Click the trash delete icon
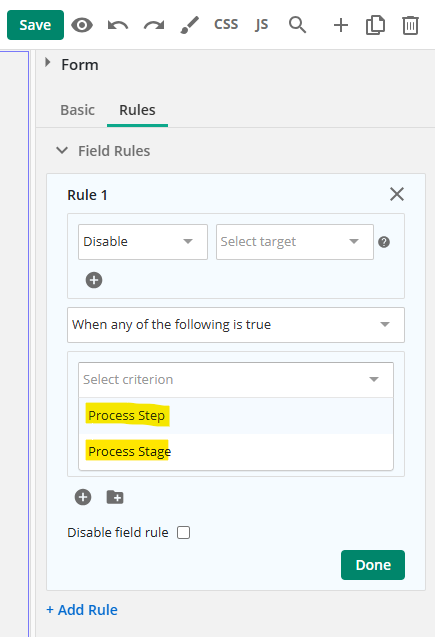 (410, 25)
